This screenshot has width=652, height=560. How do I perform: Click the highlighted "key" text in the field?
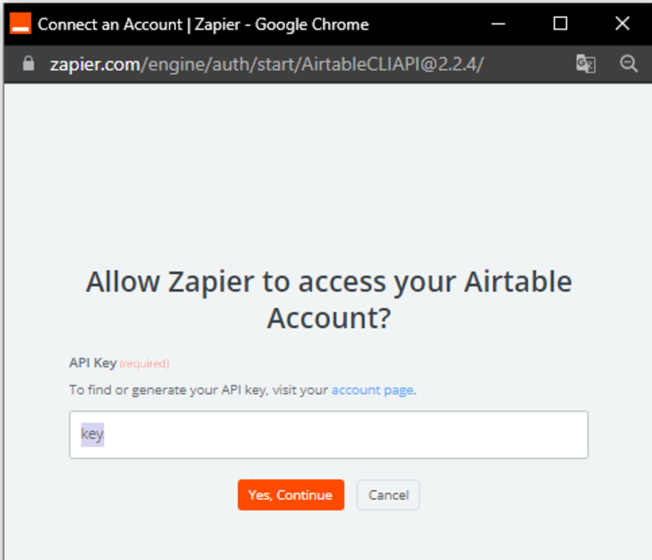pos(92,435)
